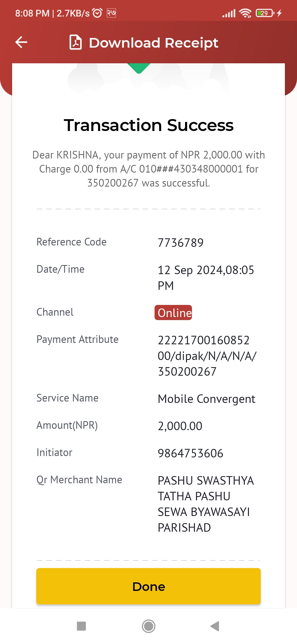297x644 pixels.
Task: Tap the green success checkmark graphic
Action: tap(139, 68)
